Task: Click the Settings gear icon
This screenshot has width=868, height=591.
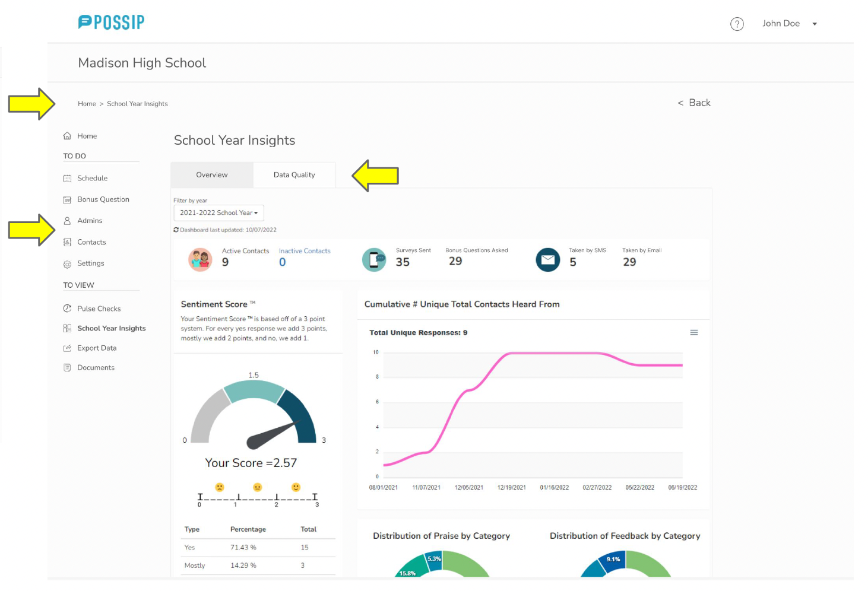Action: [x=67, y=264]
